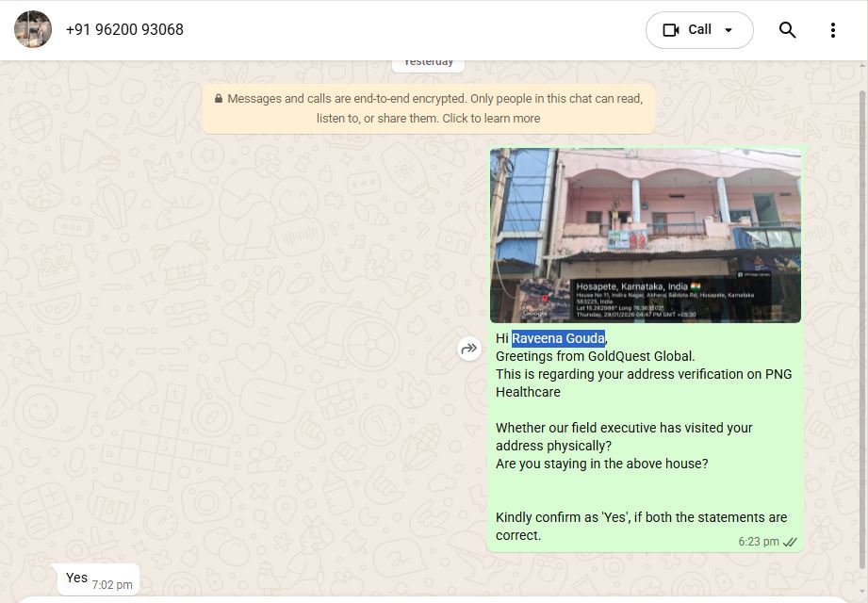
Task: Click the end-to-end encryption notice
Action: pyautogui.click(x=429, y=108)
